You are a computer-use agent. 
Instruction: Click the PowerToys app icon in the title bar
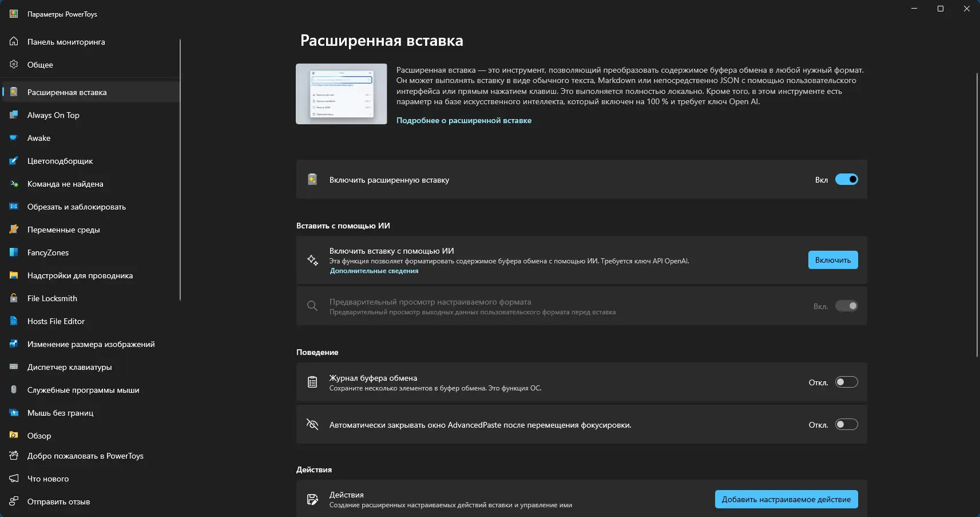click(14, 14)
